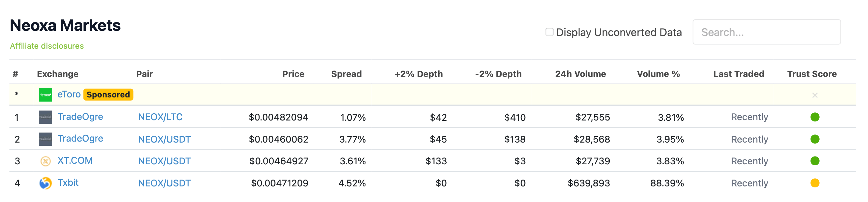Screen dimensions: 868x202
Task: Enable Display Unconverted Data checkbox
Action: (x=549, y=32)
